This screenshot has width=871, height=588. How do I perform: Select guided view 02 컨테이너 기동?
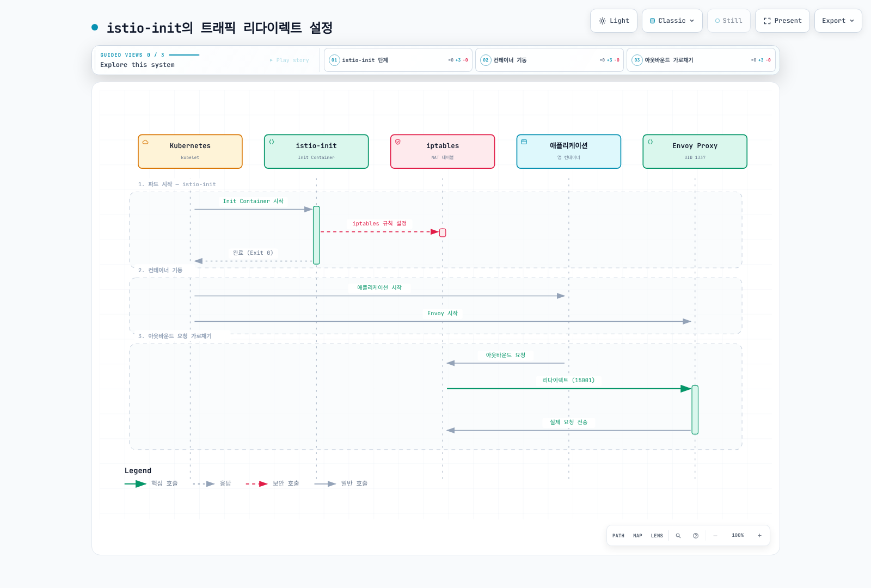point(549,60)
